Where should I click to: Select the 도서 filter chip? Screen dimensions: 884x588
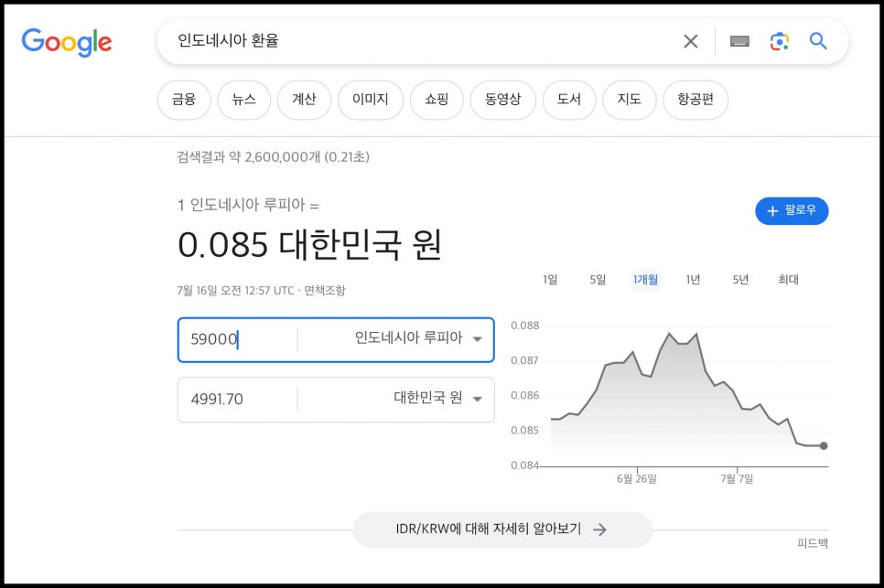569,100
